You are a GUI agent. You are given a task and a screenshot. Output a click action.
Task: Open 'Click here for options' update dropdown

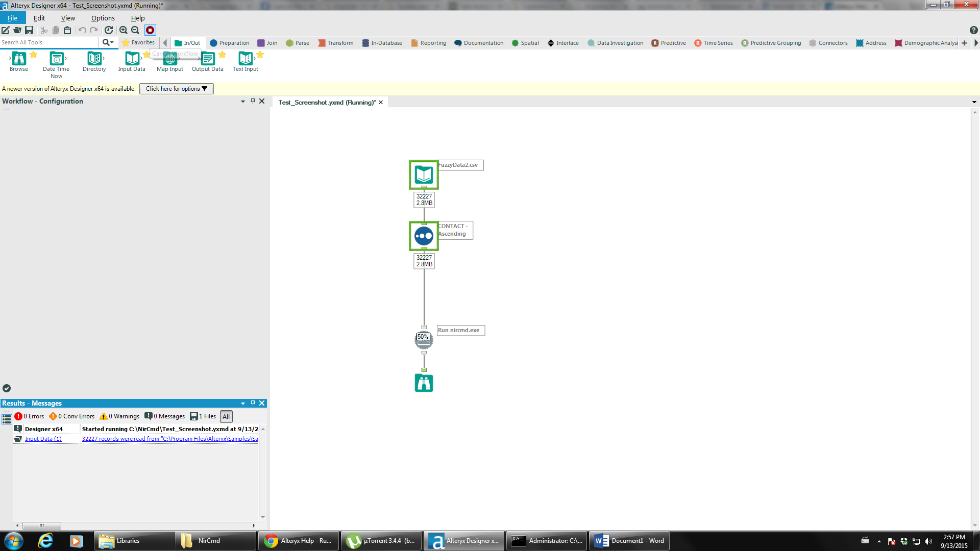(176, 89)
